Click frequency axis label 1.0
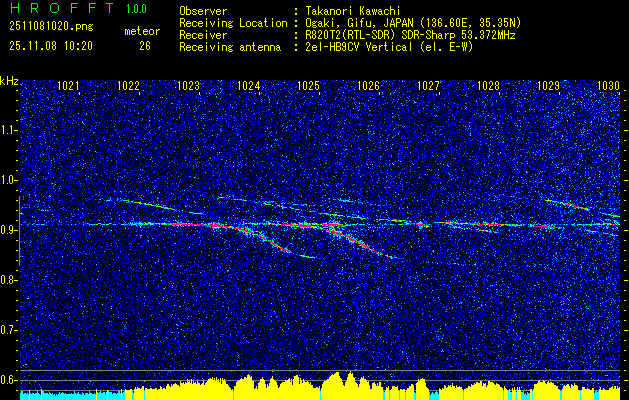The image size is (629, 400). tap(9, 180)
